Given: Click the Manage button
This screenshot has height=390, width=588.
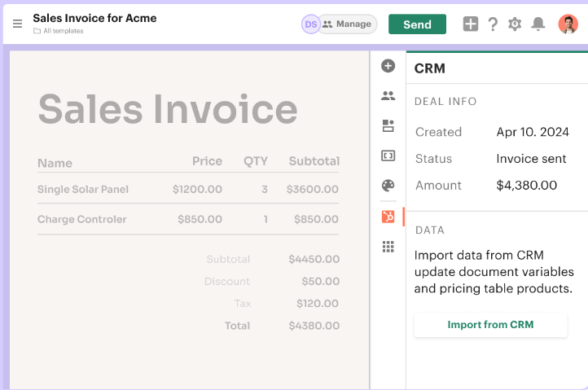Looking at the screenshot, I should (348, 24).
